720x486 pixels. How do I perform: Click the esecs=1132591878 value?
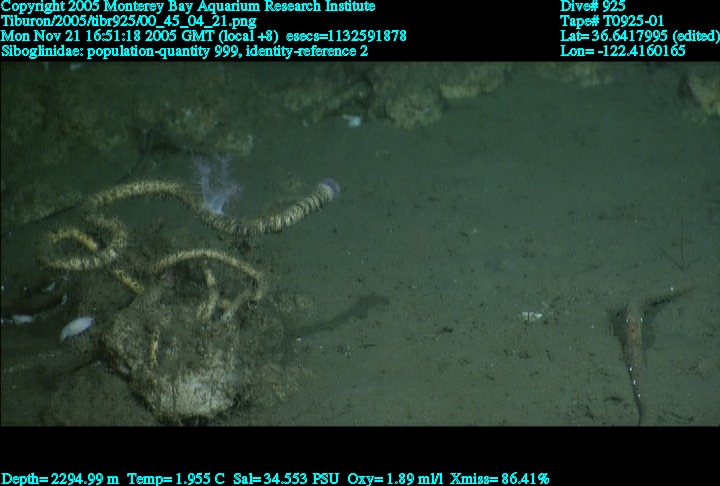346,36
